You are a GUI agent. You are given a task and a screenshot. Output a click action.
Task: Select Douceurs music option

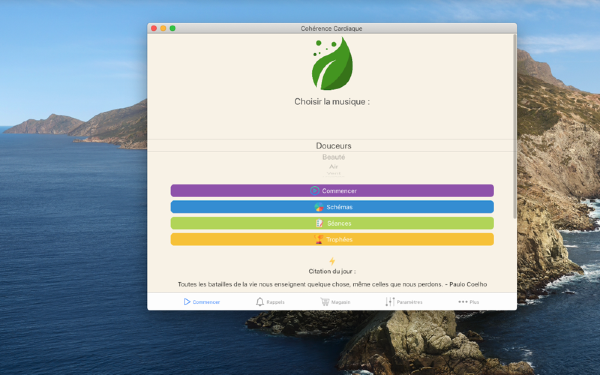pyautogui.click(x=334, y=146)
